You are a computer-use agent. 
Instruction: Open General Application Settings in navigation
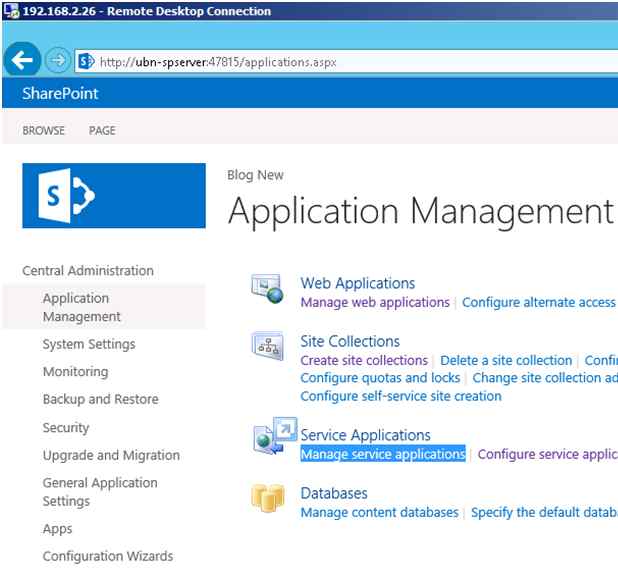(x=100, y=491)
